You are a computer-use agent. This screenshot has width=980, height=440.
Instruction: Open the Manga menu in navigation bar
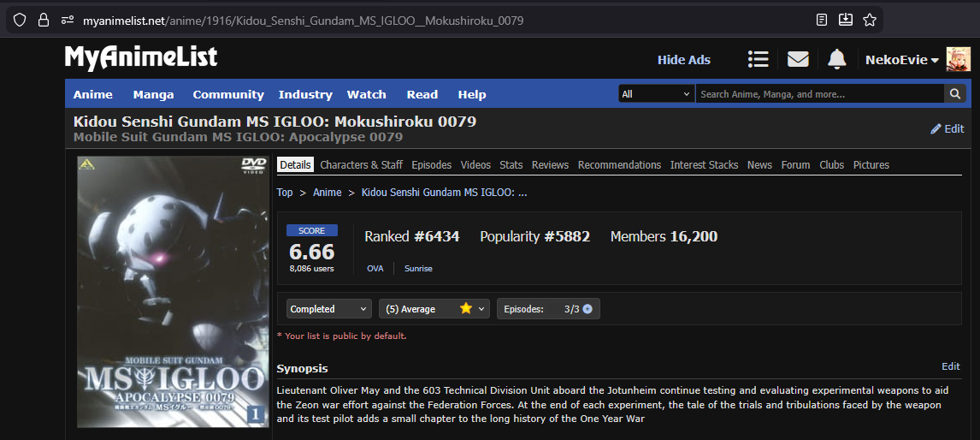pos(153,94)
